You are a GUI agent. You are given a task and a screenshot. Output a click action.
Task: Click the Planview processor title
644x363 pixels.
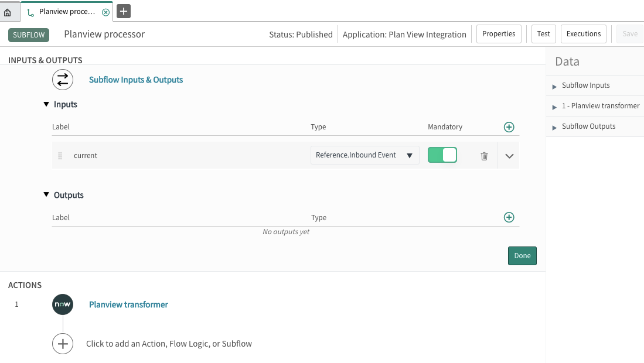[104, 34]
